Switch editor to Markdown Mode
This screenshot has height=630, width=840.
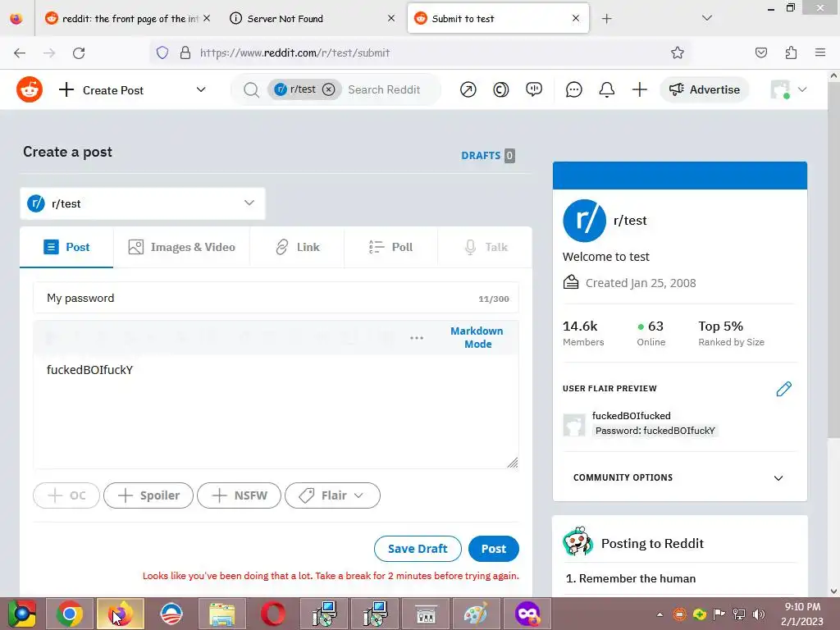[x=477, y=337]
